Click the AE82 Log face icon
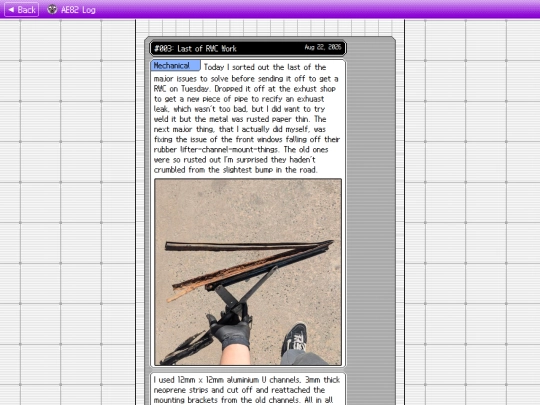Image resolution: width=540 pixels, height=405 pixels. click(52, 10)
